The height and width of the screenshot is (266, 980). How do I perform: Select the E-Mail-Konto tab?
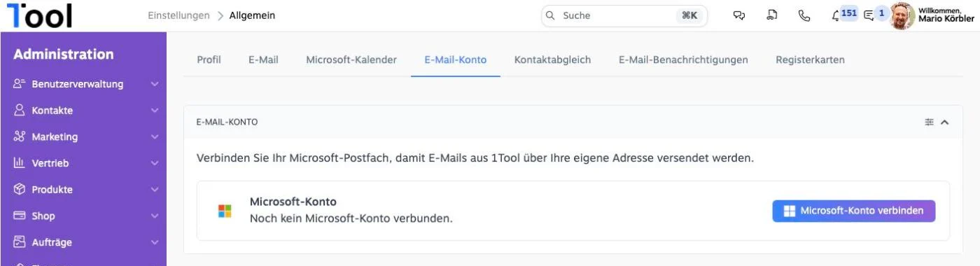click(456, 59)
